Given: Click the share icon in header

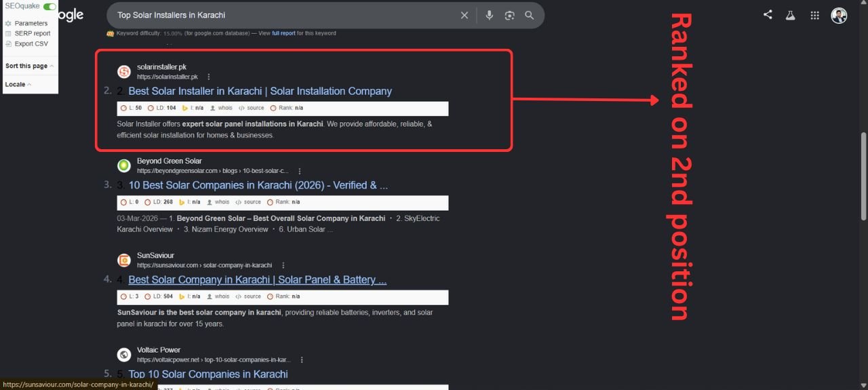Looking at the screenshot, I should coord(768,14).
